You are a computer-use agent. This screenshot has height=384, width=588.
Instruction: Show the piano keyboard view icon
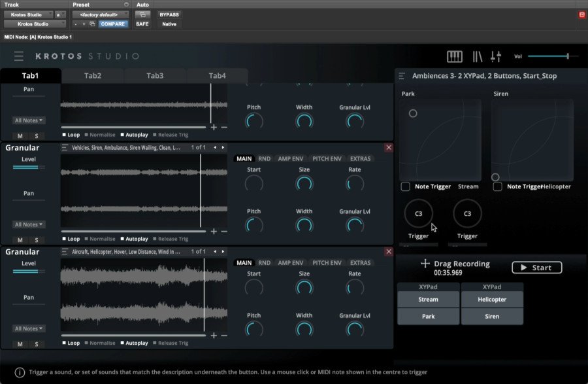(x=455, y=57)
